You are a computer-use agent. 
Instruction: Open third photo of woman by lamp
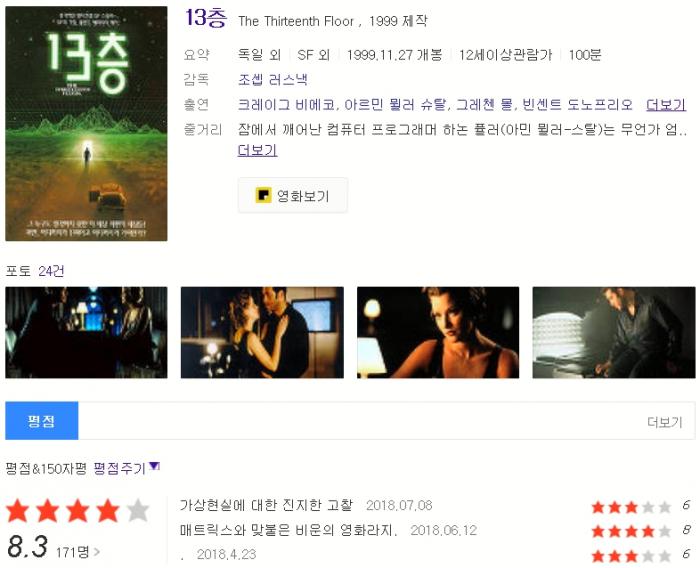pos(438,333)
